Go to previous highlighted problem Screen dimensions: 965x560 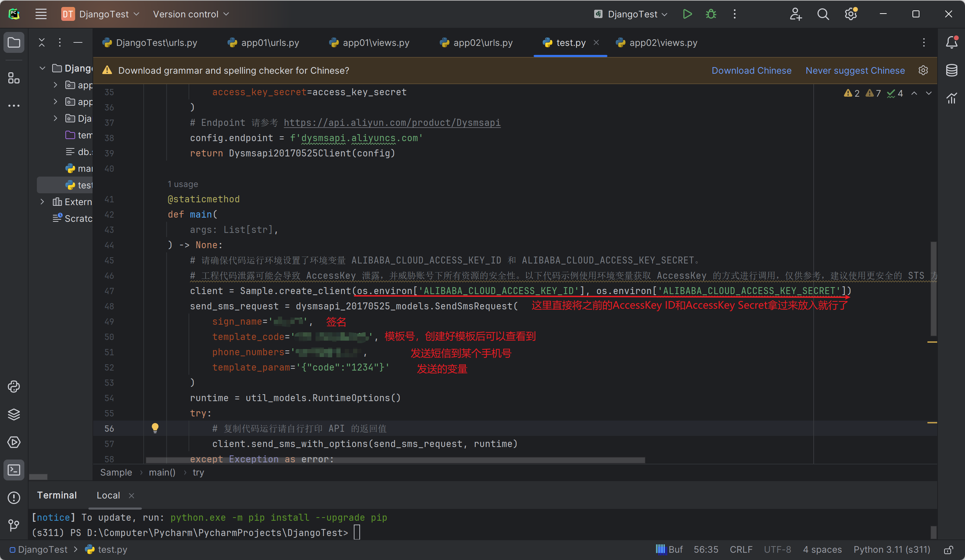click(x=914, y=93)
